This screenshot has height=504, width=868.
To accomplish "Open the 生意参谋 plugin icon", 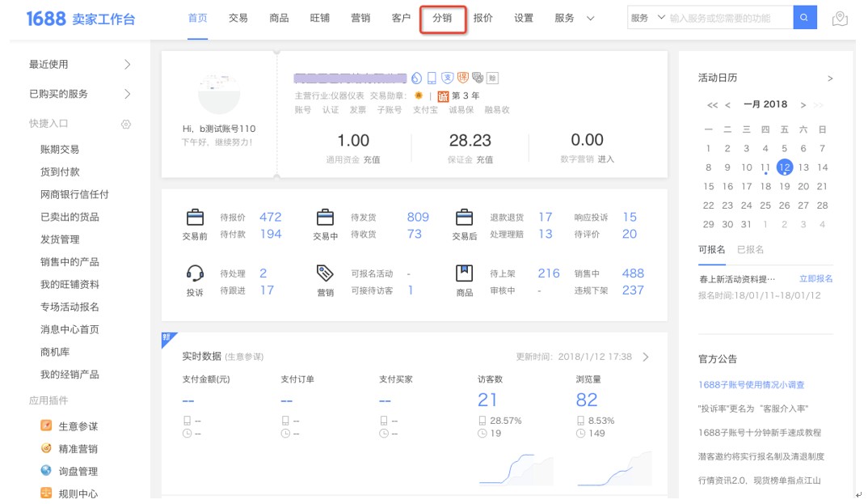I will (47, 426).
